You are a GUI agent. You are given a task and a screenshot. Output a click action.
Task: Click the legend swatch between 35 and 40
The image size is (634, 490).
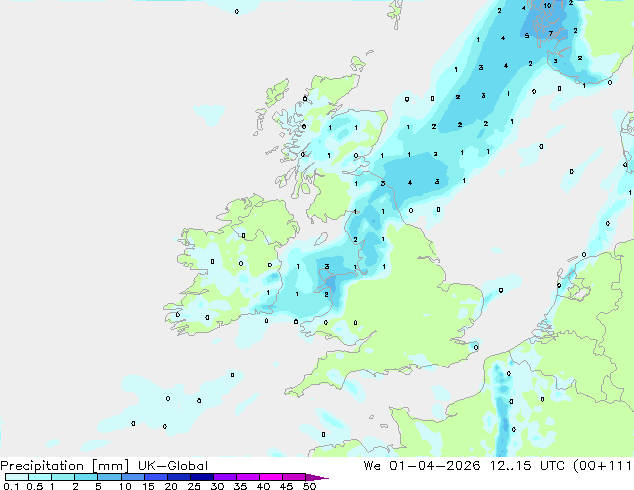(x=247, y=477)
